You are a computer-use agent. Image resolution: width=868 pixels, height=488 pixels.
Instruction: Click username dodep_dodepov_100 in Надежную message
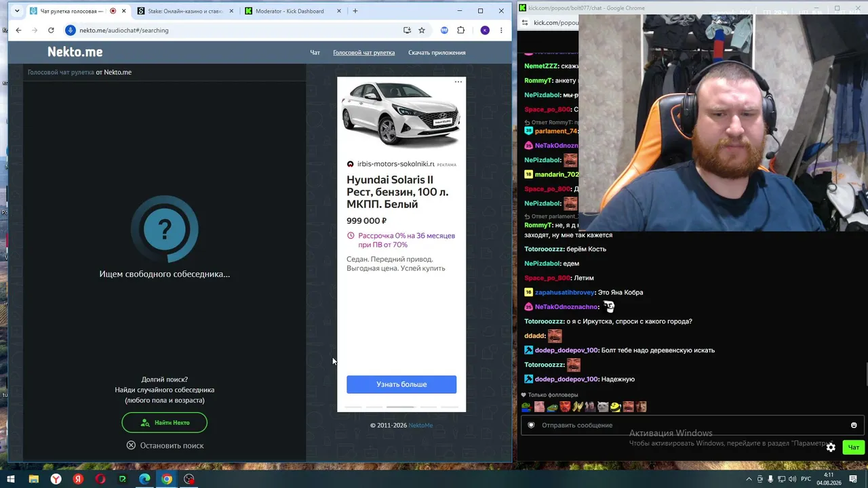(x=566, y=379)
